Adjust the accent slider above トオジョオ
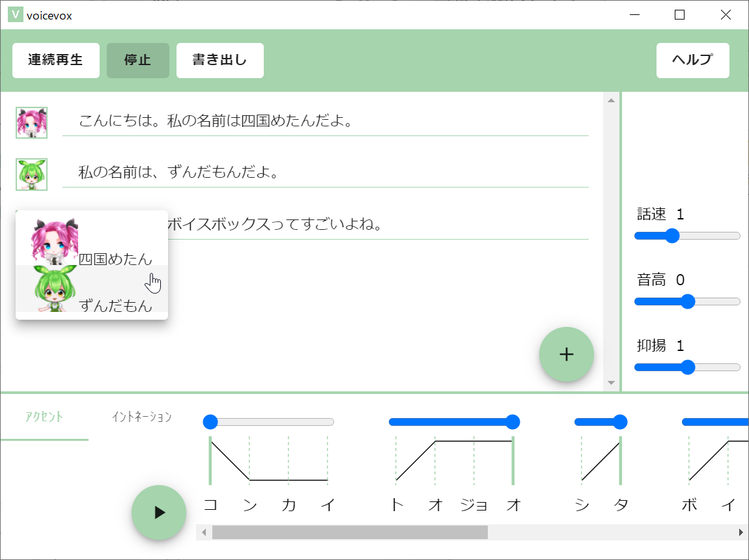Viewport: 749px width, 560px height. coord(454,422)
